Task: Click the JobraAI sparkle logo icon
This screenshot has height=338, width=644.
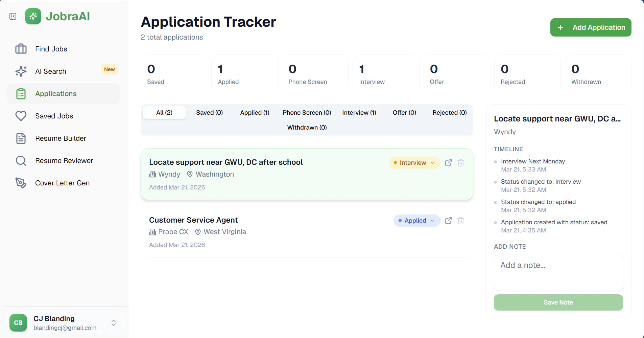Action: coord(33,16)
